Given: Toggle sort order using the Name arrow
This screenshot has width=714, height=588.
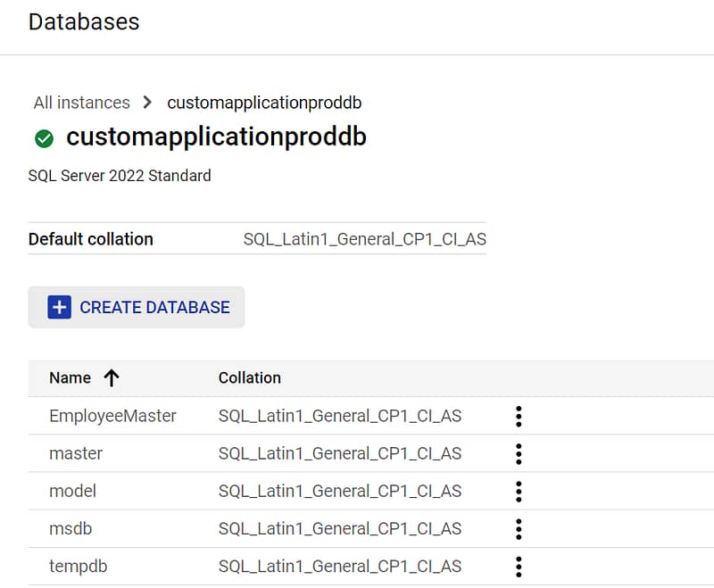Looking at the screenshot, I should click(x=112, y=377).
